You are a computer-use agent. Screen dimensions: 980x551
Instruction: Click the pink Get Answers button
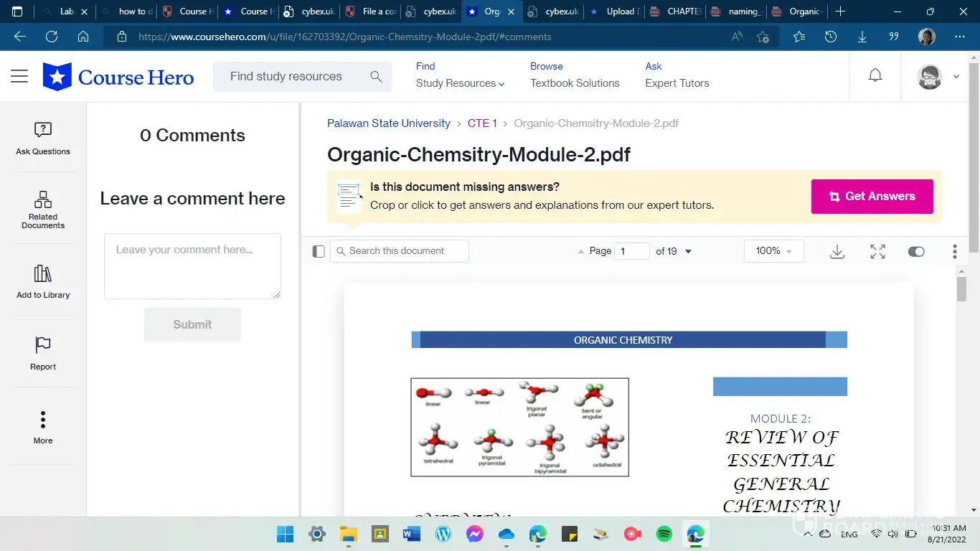click(x=872, y=197)
